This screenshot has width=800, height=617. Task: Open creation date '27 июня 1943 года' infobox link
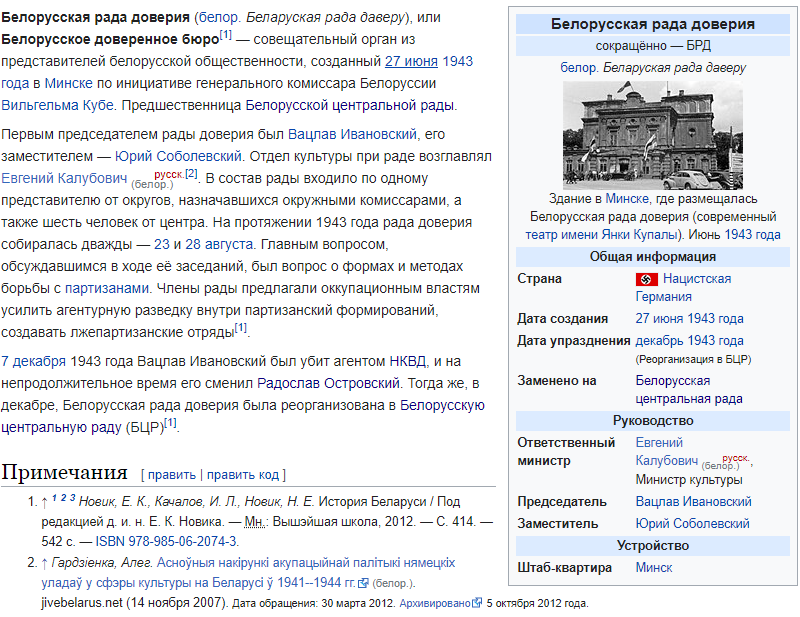pos(689,318)
